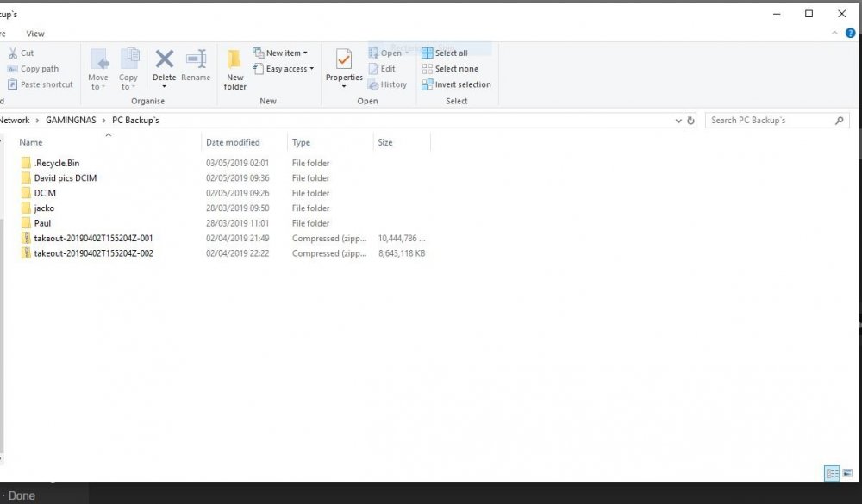Collapse the ribbon with the chevron

click(x=834, y=33)
